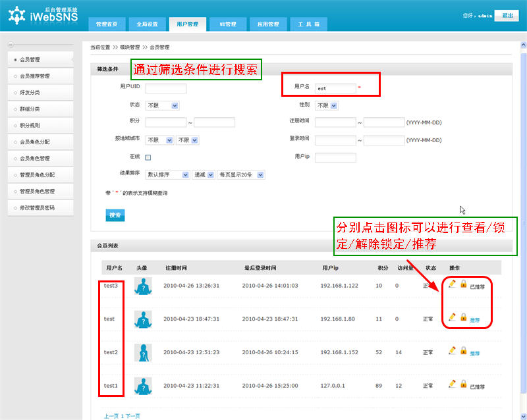
Task: Open avatar of user test3
Action: pos(143,286)
